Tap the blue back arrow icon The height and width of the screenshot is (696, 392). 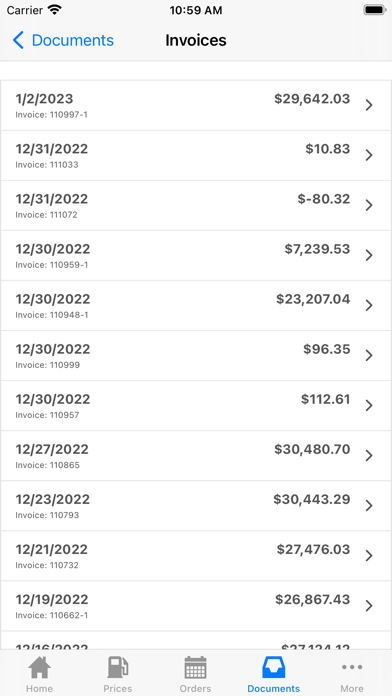tap(18, 40)
